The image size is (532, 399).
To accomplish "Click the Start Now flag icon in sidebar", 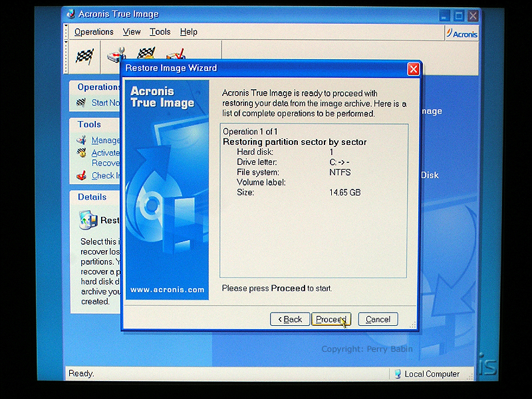I will pyautogui.click(x=81, y=102).
